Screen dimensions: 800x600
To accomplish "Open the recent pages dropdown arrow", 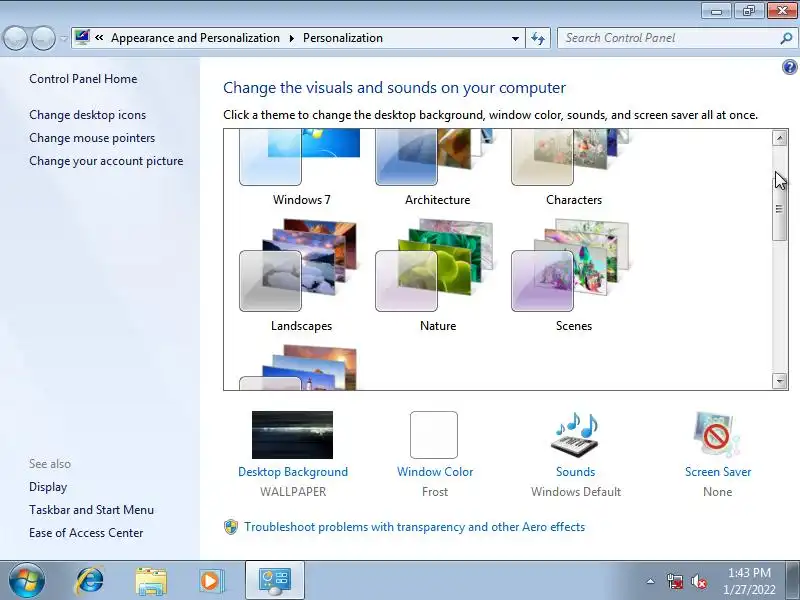I will click(64, 39).
